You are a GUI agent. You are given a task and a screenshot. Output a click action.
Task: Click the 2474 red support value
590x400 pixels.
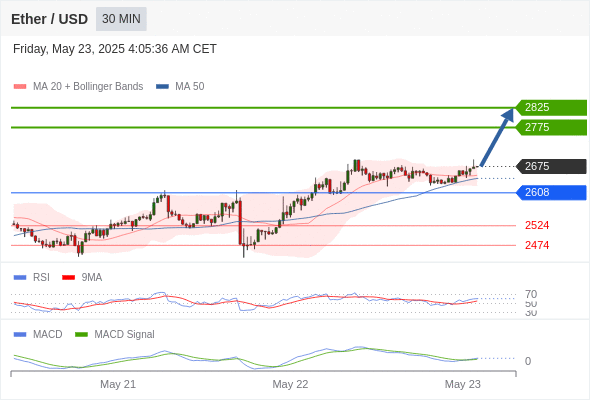(x=537, y=245)
